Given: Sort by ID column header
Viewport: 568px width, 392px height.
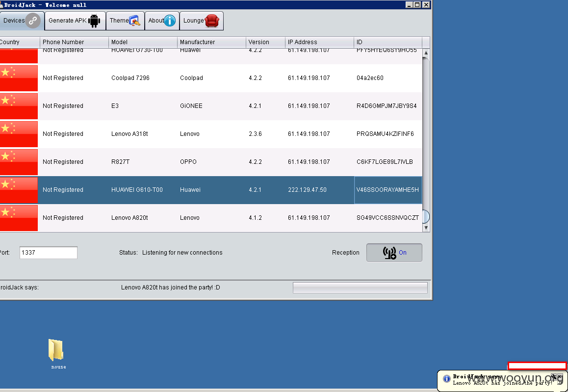Looking at the screenshot, I should point(388,42).
